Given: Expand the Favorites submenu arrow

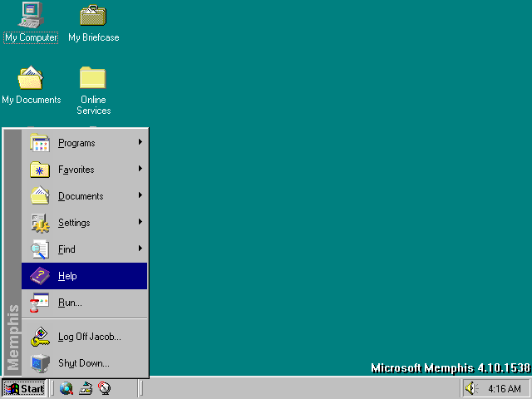Looking at the screenshot, I should tap(140, 169).
